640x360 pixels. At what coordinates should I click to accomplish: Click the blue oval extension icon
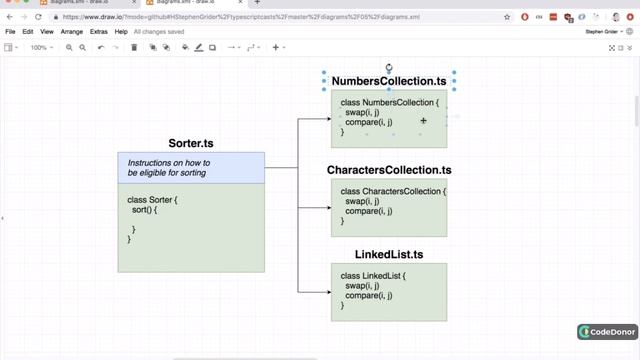click(x=582, y=17)
